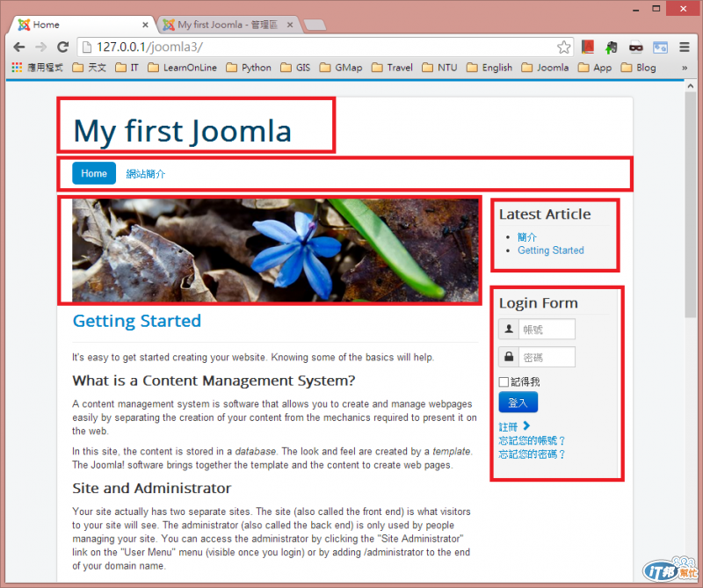Open the LearnOnLine bookmark folder
This screenshot has width=703, height=588.
182,68
